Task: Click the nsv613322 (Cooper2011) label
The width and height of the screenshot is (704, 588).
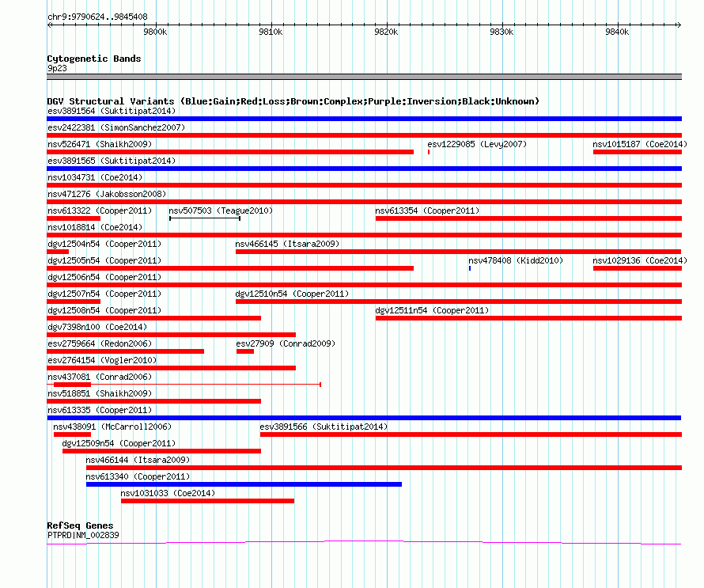Action: pos(100,211)
